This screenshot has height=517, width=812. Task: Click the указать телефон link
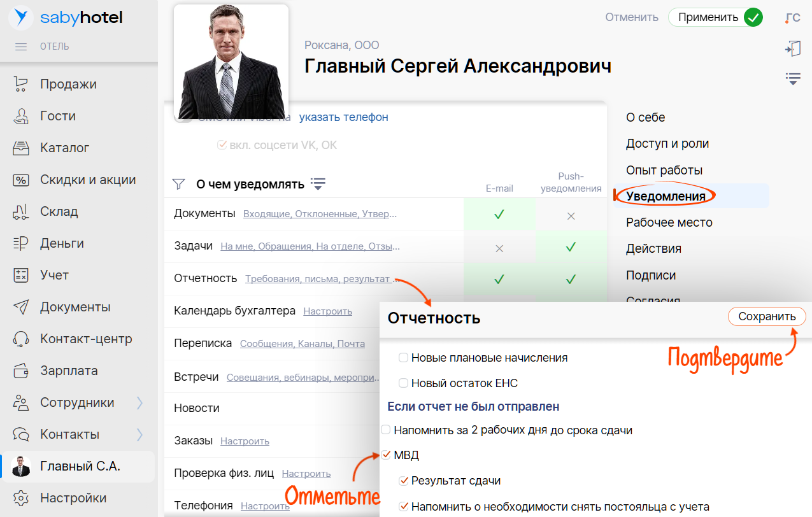pyautogui.click(x=343, y=117)
